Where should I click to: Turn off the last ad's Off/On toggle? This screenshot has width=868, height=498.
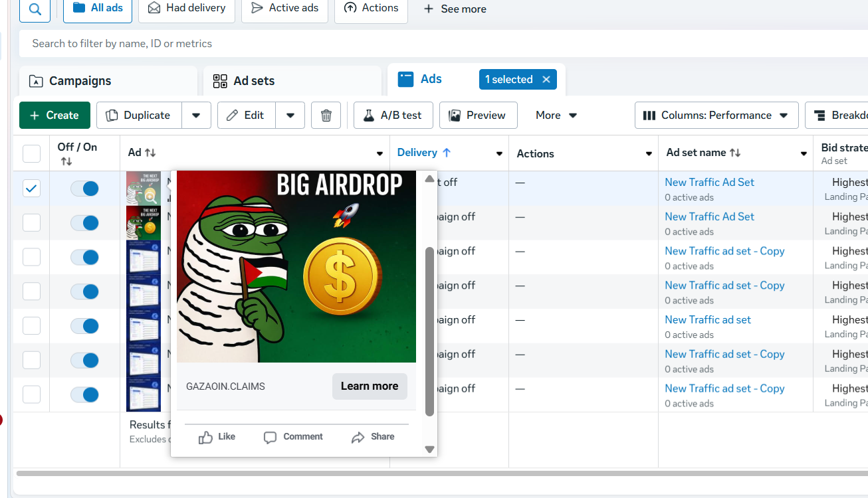click(84, 395)
